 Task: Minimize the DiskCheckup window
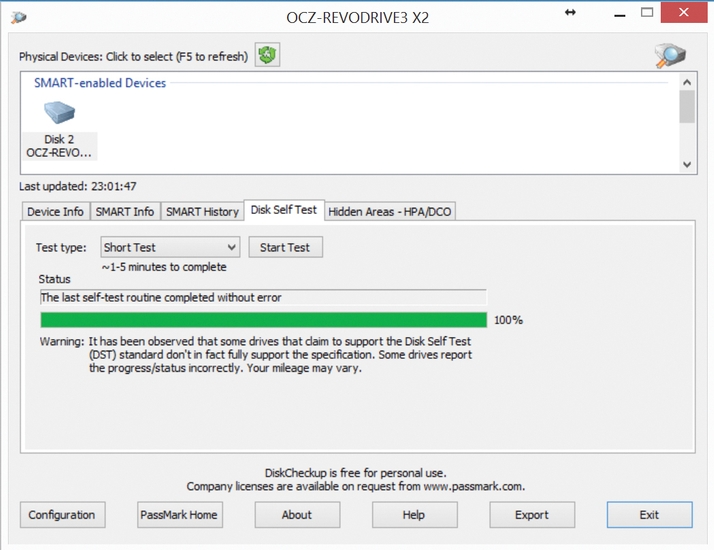(619, 15)
